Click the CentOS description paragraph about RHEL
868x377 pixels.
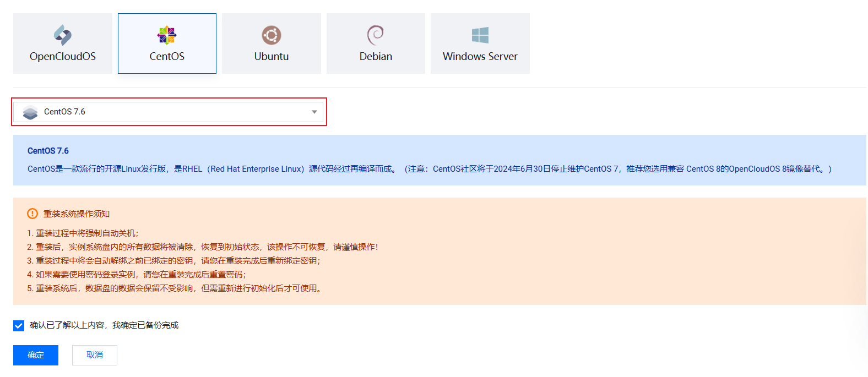click(430, 169)
